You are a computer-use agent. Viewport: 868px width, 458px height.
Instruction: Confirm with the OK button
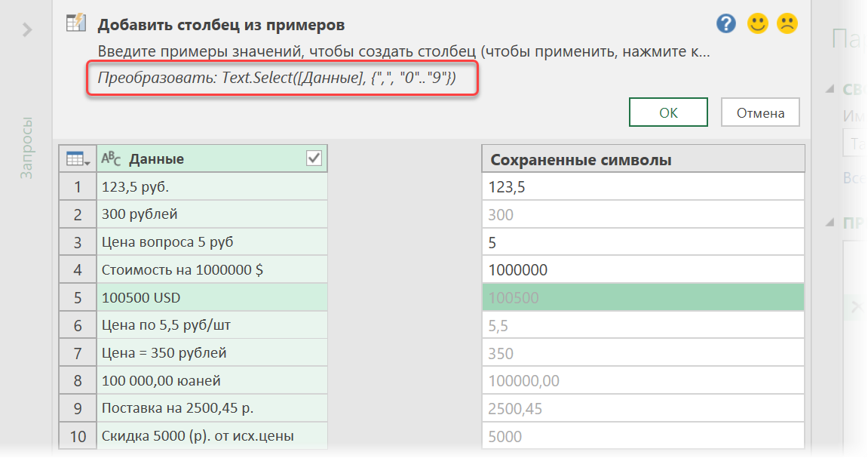[668, 112]
